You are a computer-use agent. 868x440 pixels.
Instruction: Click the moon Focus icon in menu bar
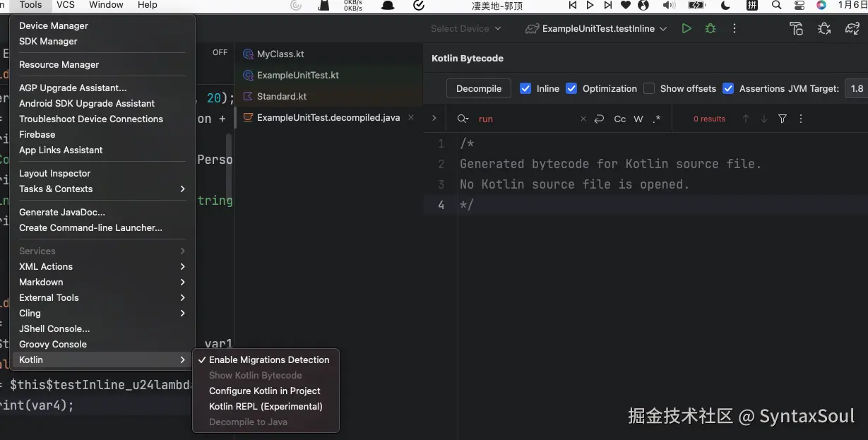click(x=725, y=5)
